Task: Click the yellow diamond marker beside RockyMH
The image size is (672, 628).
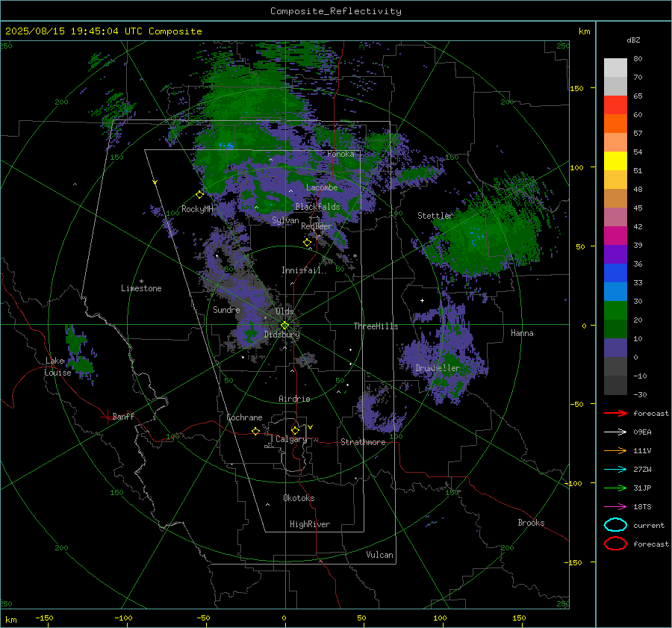Action: point(199,195)
